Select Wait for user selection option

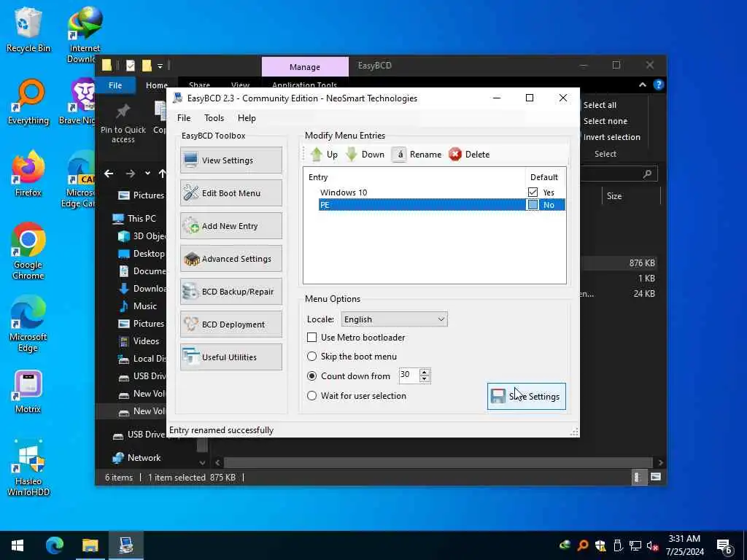[311, 396]
